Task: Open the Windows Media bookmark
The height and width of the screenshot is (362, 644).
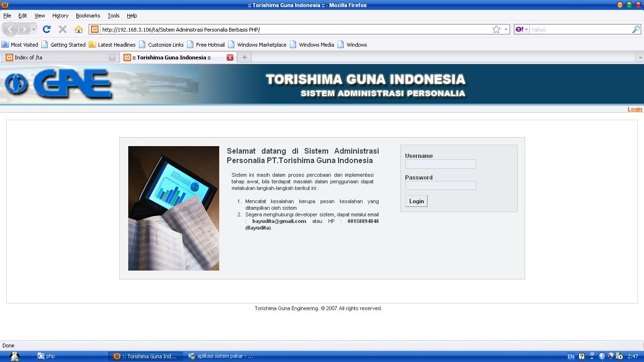Action: point(312,45)
